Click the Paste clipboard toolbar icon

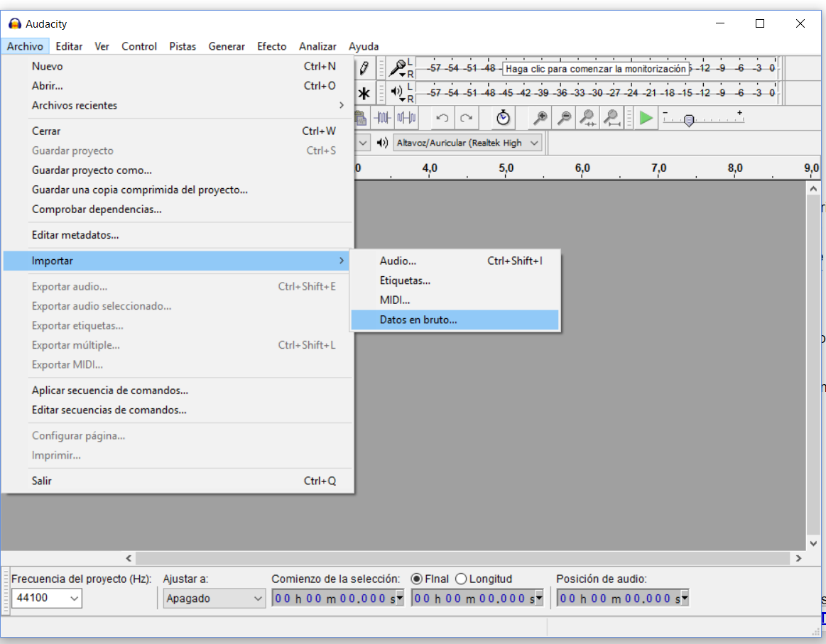[361, 118]
